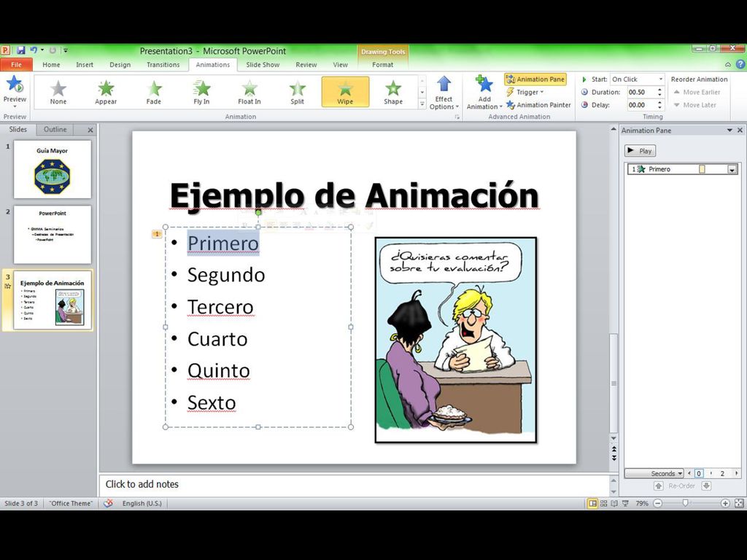Select slide 2 thumbnail PowerPoint
Viewport: 747px width, 560px height.
pyautogui.click(x=53, y=234)
